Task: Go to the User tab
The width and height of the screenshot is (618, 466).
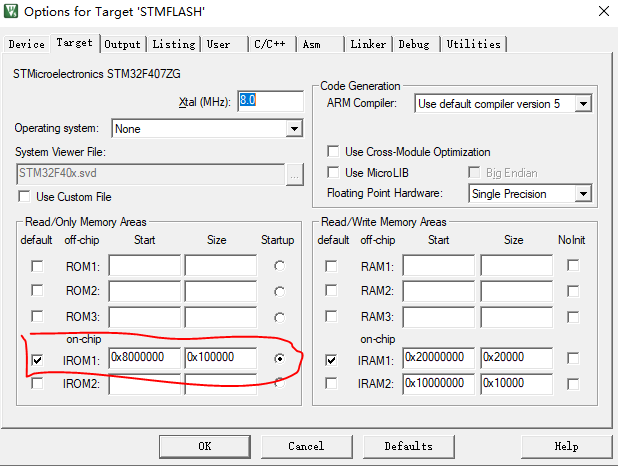Action: coord(225,44)
